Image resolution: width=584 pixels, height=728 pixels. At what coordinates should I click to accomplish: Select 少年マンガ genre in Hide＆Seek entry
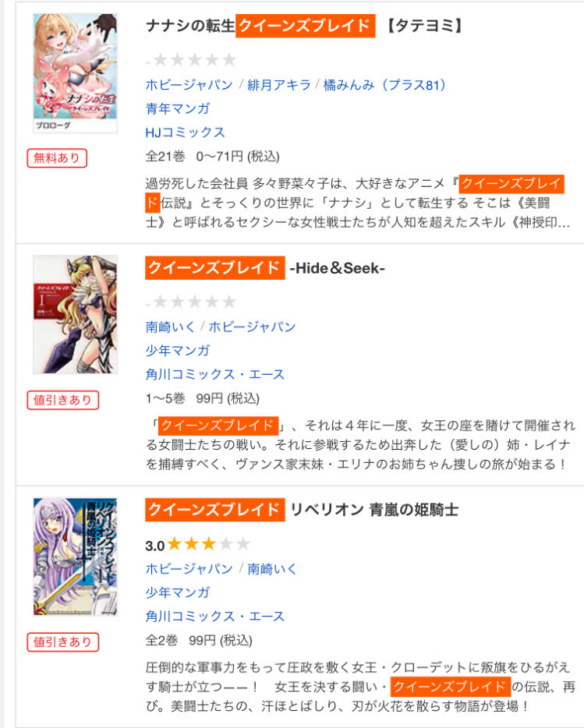tap(178, 351)
